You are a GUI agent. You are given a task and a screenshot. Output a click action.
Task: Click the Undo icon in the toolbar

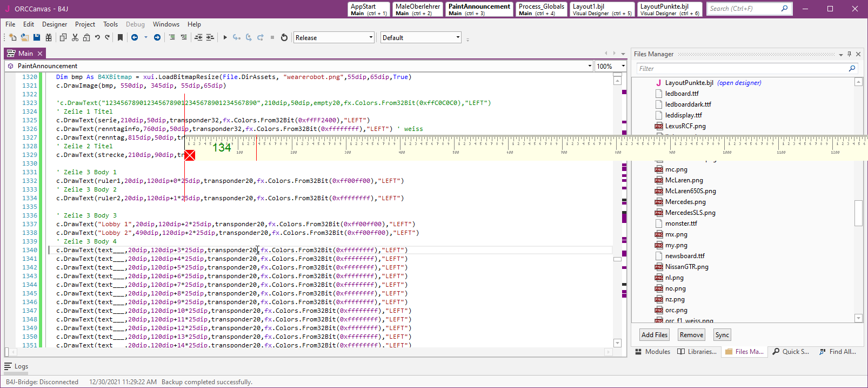[x=97, y=37]
